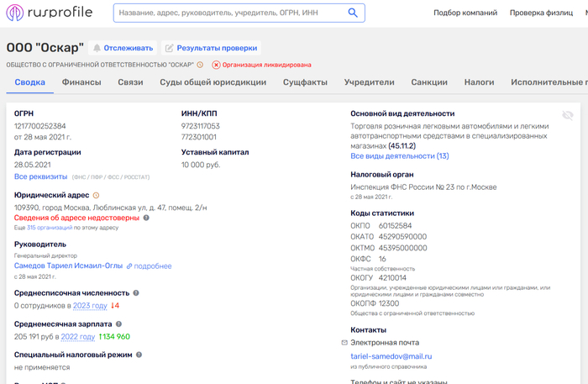
Task: Focus the company search input field
Action: [231, 13]
